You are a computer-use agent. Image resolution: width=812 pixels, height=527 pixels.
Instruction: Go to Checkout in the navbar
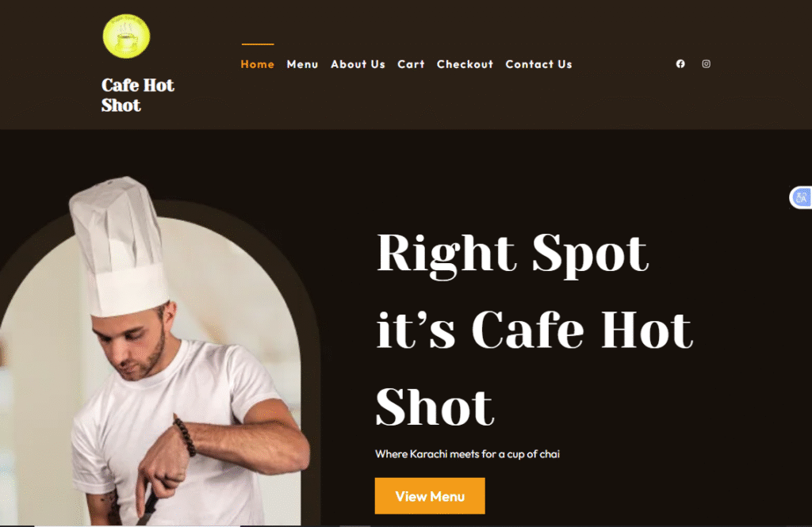465,64
